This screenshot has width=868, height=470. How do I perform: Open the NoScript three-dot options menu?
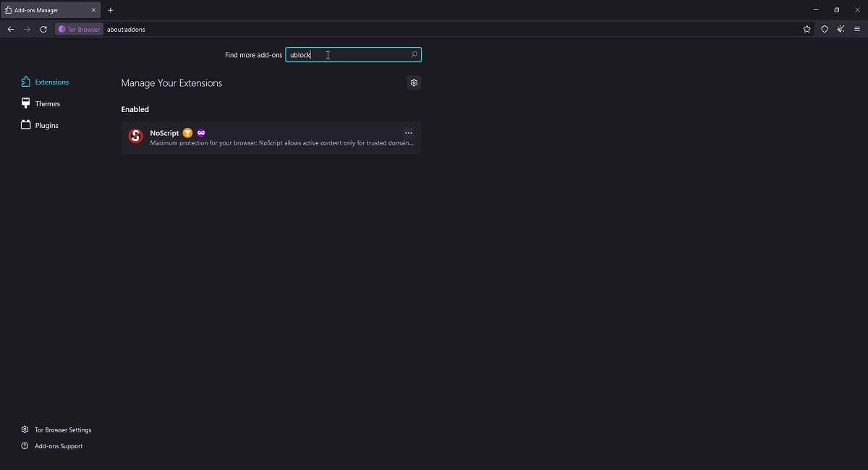tap(409, 132)
